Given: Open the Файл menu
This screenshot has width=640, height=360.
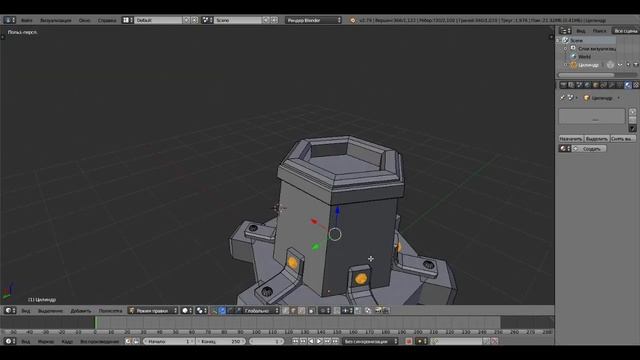Looking at the screenshot, I should click(x=27, y=20).
